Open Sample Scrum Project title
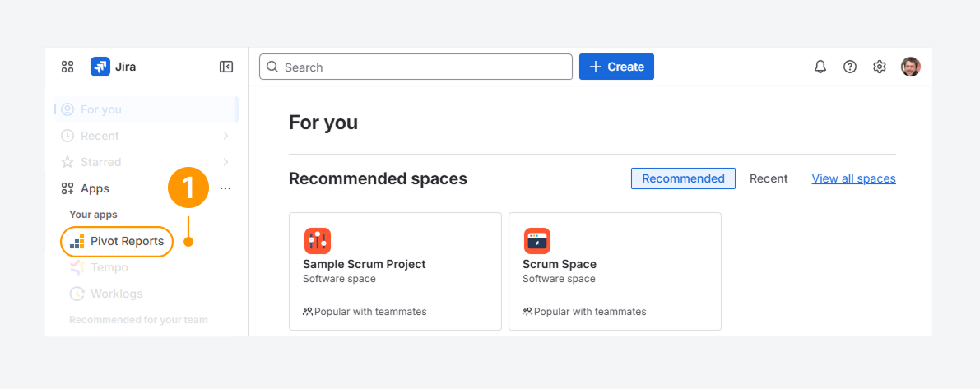Image resolution: width=980 pixels, height=389 pixels. 365,264
